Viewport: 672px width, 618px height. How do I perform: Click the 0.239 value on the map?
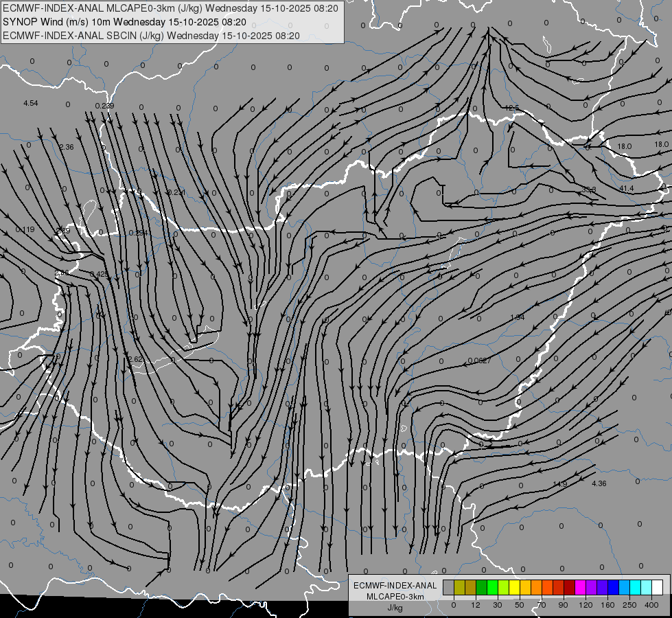[104, 106]
